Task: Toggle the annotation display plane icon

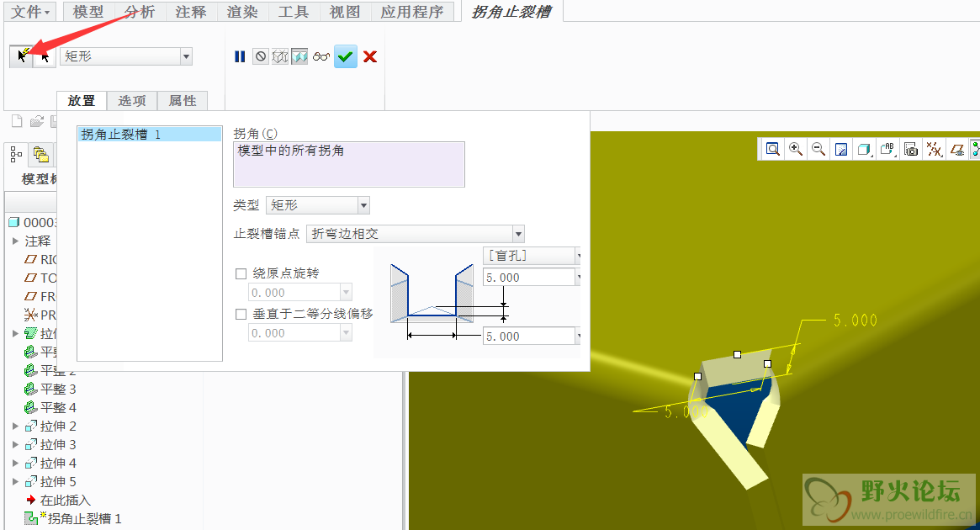Action: coord(957,150)
